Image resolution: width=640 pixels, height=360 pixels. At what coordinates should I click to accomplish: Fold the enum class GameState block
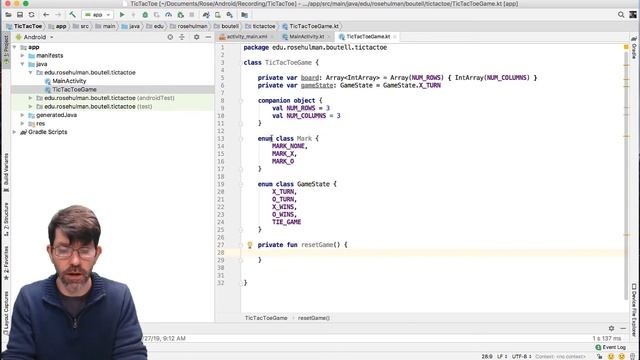241,184
